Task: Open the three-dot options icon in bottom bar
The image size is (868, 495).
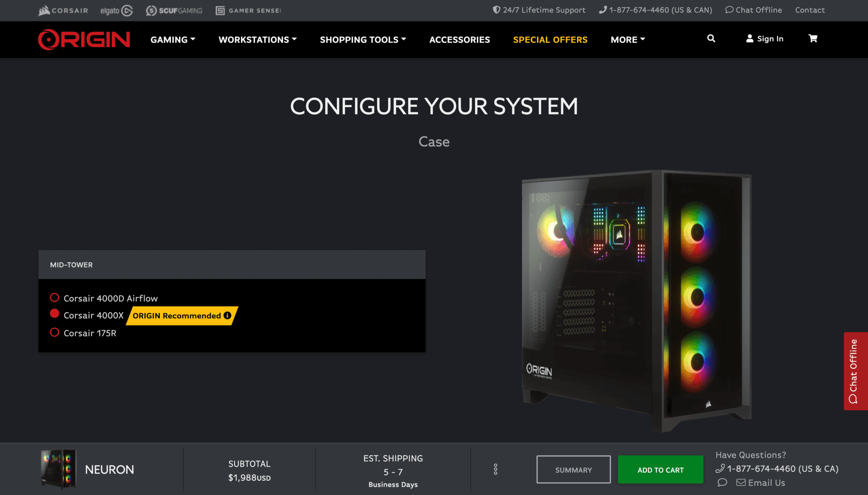Action: coord(495,469)
